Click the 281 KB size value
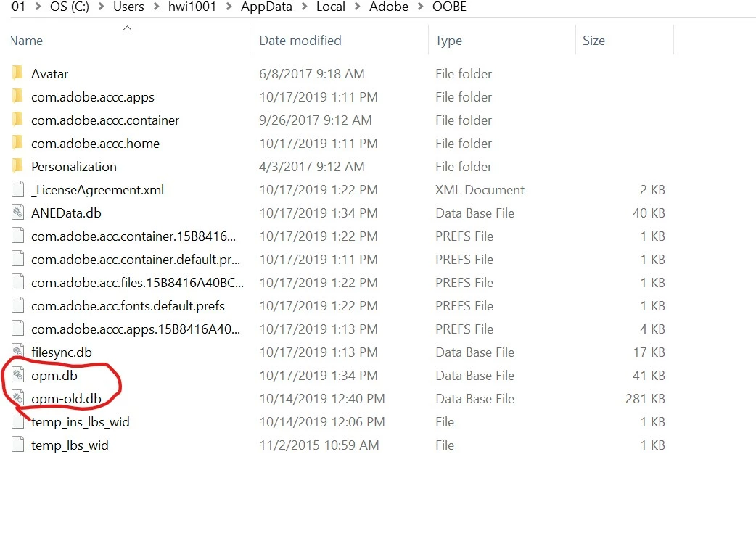756x536 pixels. coord(645,399)
